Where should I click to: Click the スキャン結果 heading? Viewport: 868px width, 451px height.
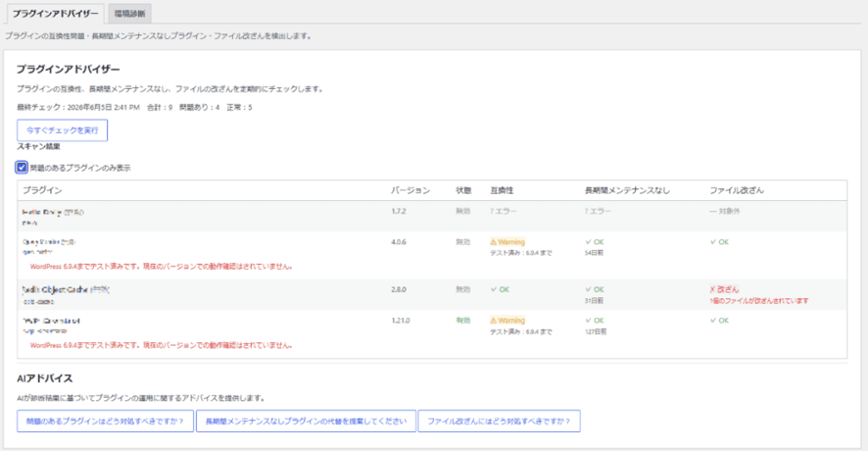(x=38, y=147)
